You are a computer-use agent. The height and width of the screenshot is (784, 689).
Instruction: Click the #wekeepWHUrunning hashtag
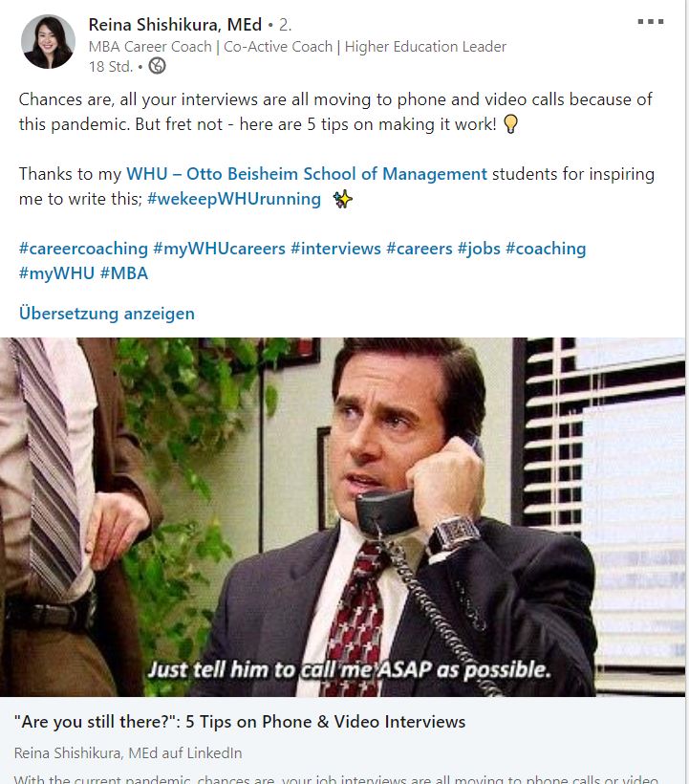pyautogui.click(x=234, y=199)
